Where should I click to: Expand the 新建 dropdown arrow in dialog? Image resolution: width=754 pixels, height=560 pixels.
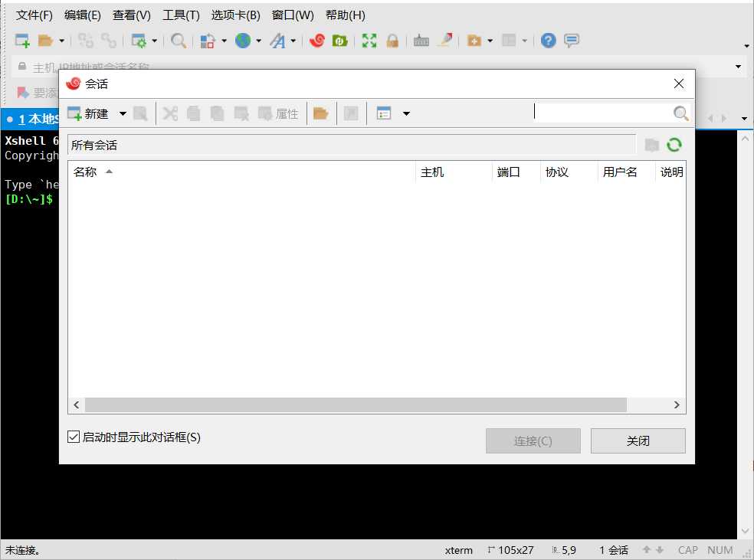(x=123, y=114)
